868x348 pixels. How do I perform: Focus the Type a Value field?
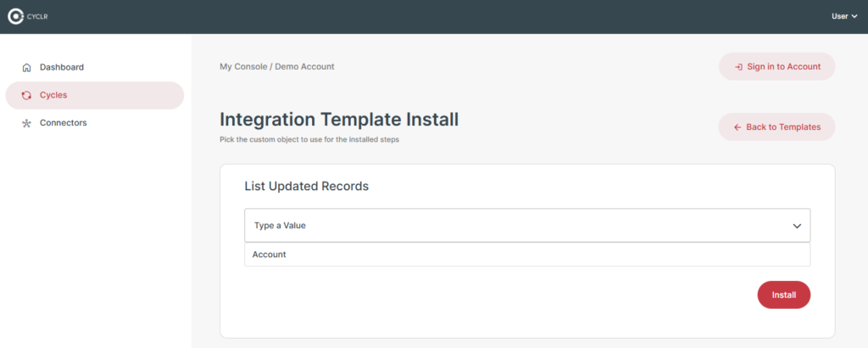coord(527,226)
